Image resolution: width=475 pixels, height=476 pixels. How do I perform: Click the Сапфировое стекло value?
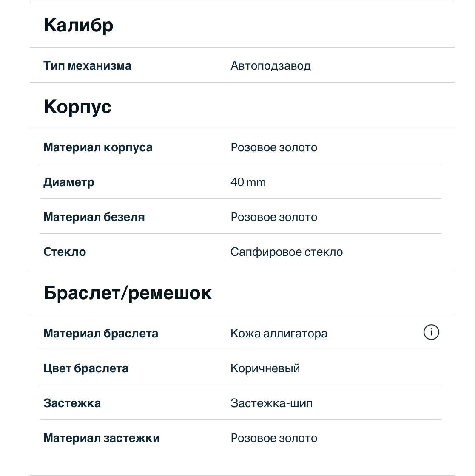click(287, 252)
